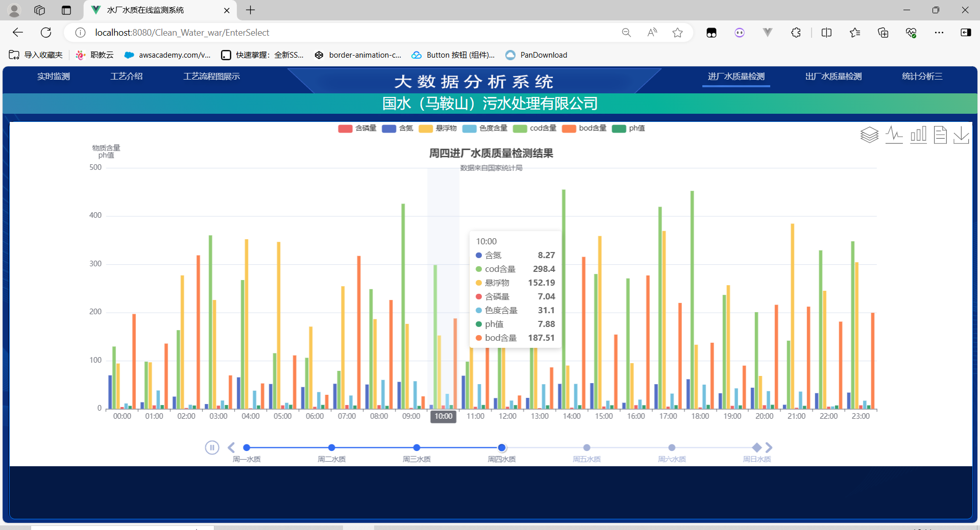Switch chart to stacked view icon

[869, 135]
